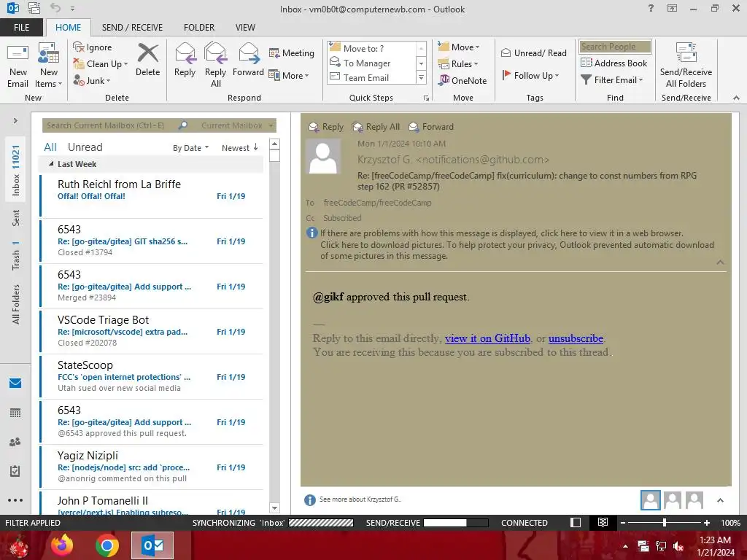Image resolution: width=747 pixels, height=560 pixels.
Task: Collapse the message header chevron
Action: [x=720, y=262]
